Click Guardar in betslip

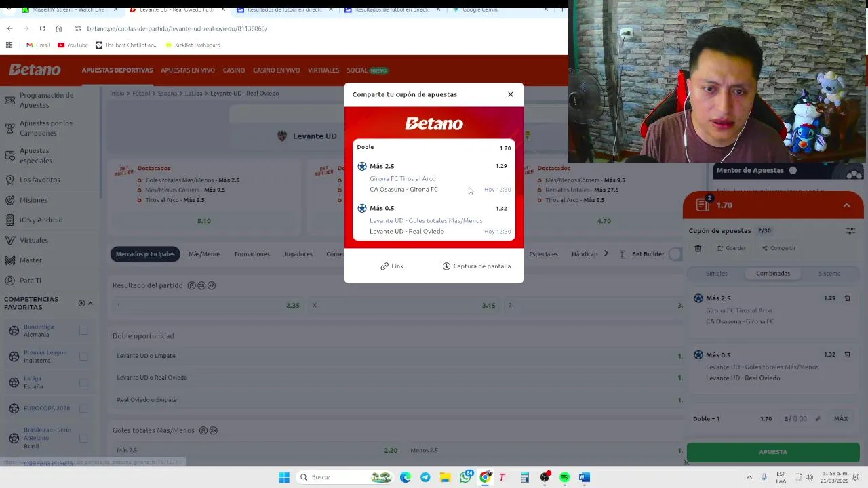click(732, 248)
